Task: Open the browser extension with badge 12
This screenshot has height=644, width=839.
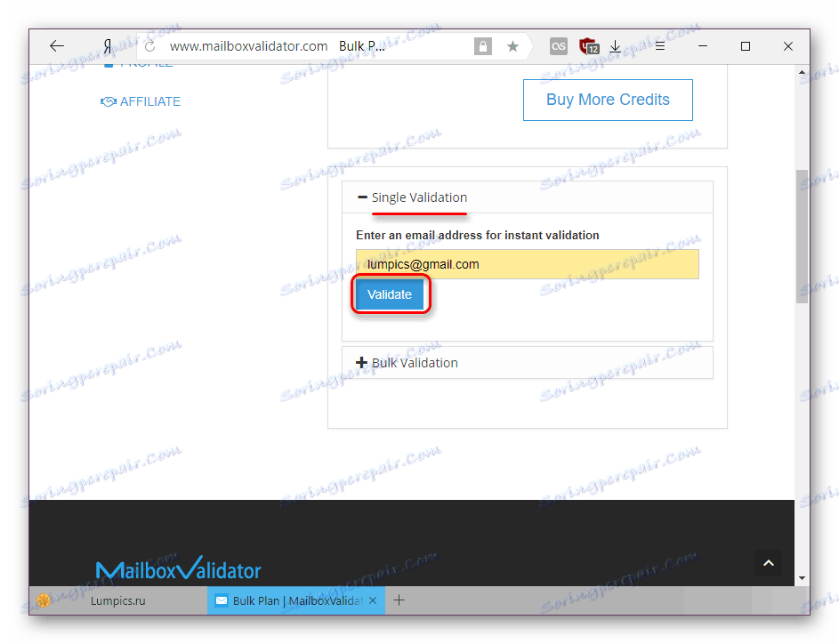Action: point(588,45)
